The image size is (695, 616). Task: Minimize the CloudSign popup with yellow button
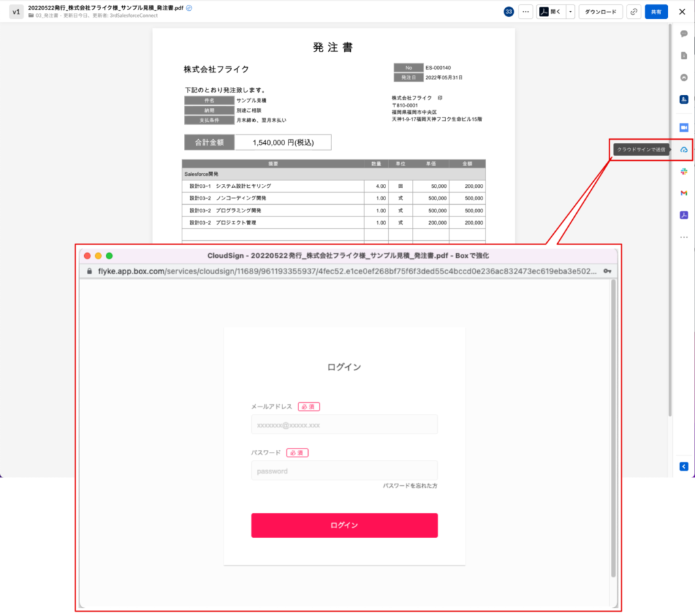[98, 256]
